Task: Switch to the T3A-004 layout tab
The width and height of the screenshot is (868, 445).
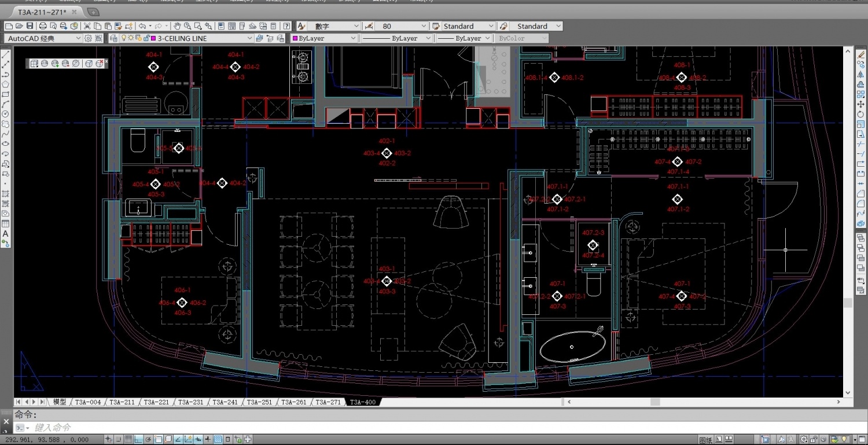Action: (x=87, y=402)
